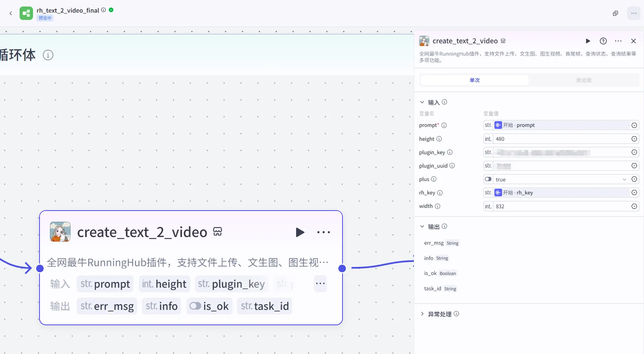Open variable picker for prompt row
The width and height of the screenshot is (644, 354).
click(634, 125)
